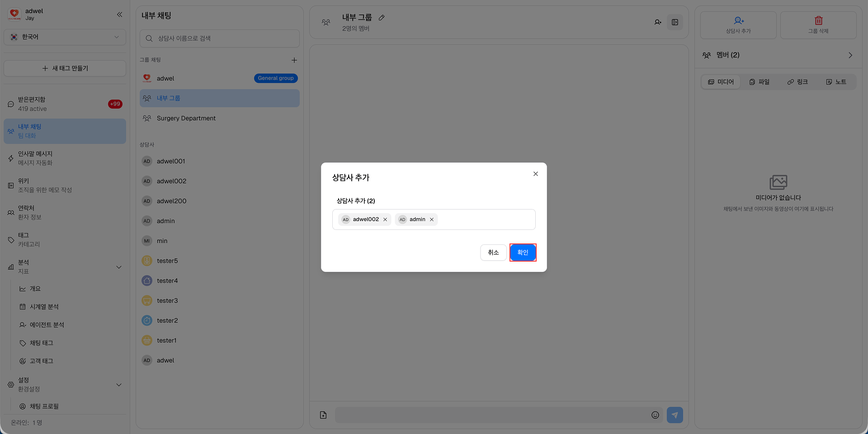The image size is (868, 434).
Task: Collapse the 분석 section chevron
Action: tap(119, 267)
